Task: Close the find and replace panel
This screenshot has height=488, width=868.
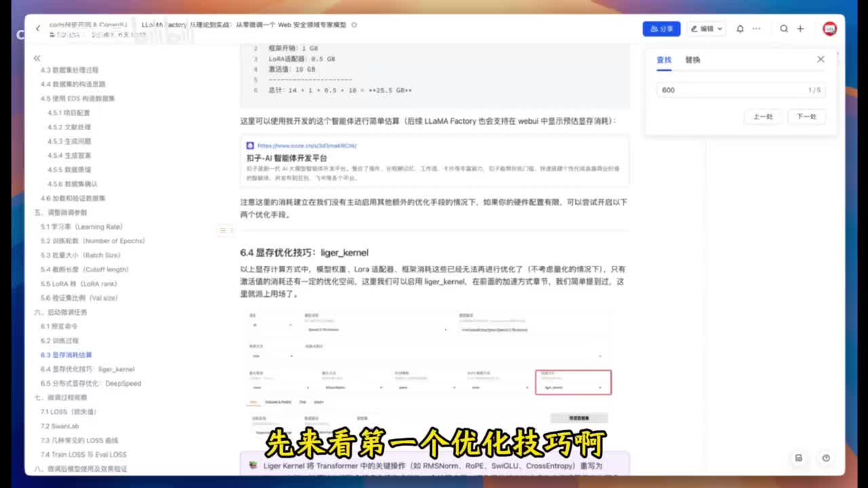Action: coord(821,59)
